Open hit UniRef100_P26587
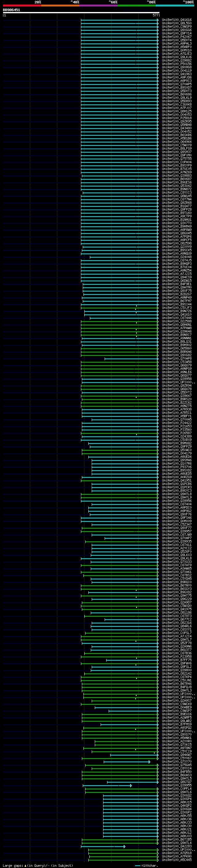197x868 pixels. click(x=177, y=433)
